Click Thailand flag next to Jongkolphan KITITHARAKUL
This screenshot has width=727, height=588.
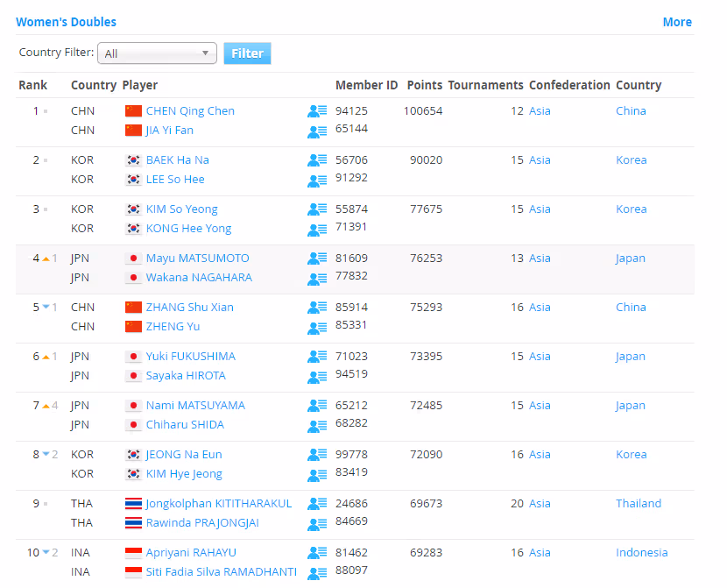(x=133, y=504)
